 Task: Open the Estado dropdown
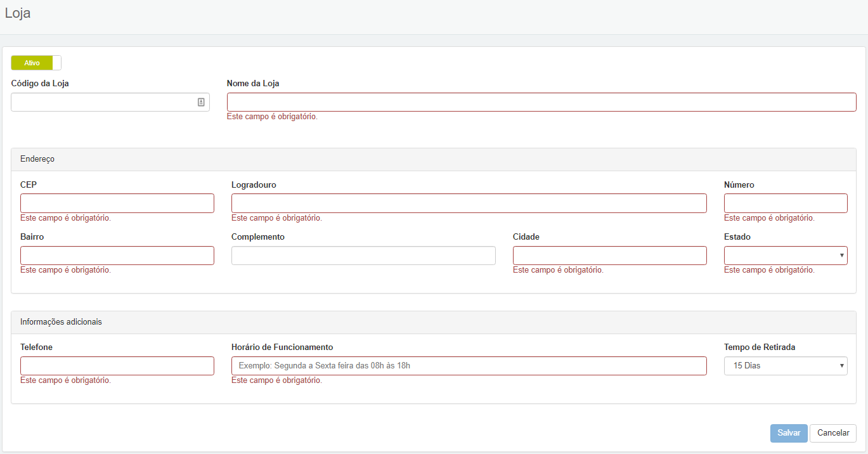pos(786,256)
